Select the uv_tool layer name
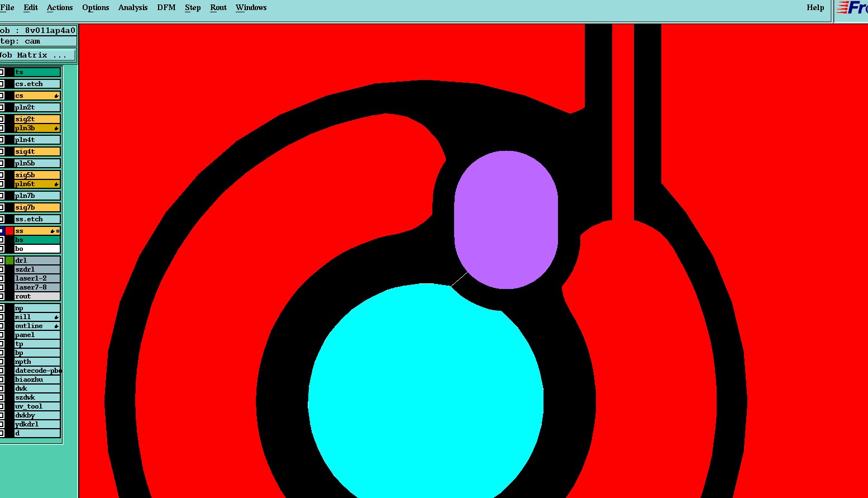The height and width of the screenshot is (498, 868). pos(37,407)
